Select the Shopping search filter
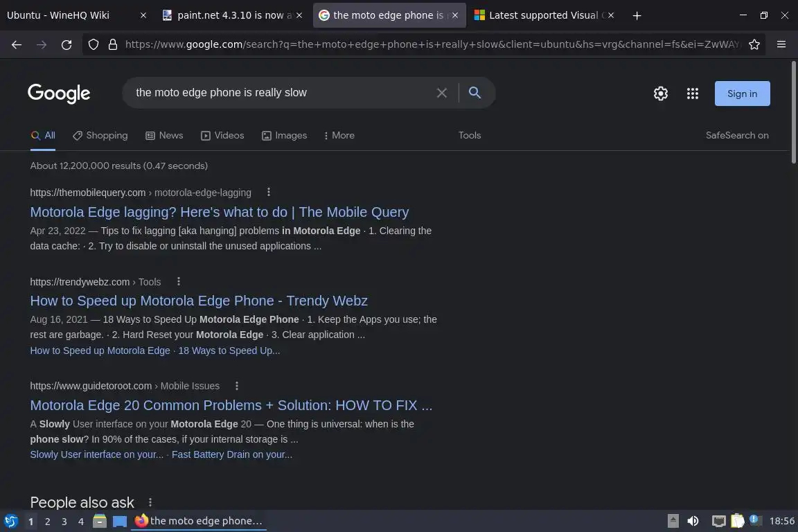 [x=100, y=135]
